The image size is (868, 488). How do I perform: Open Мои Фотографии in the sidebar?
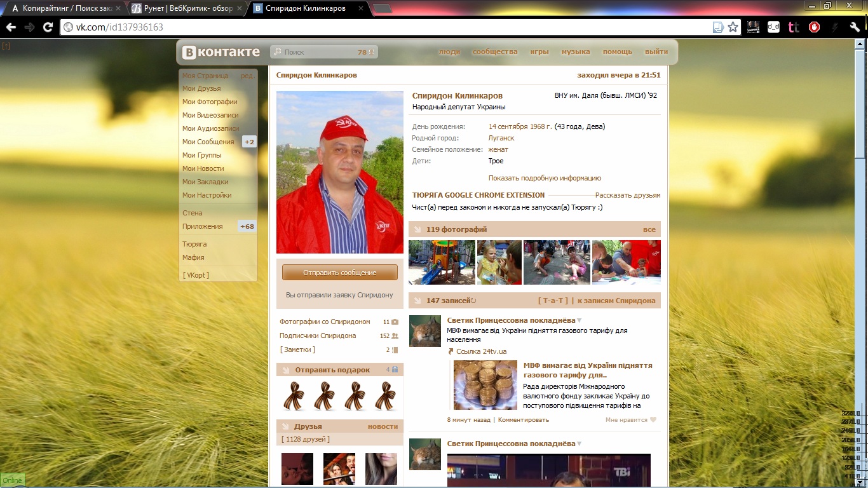pyautogui.click(x=210, y=102)
